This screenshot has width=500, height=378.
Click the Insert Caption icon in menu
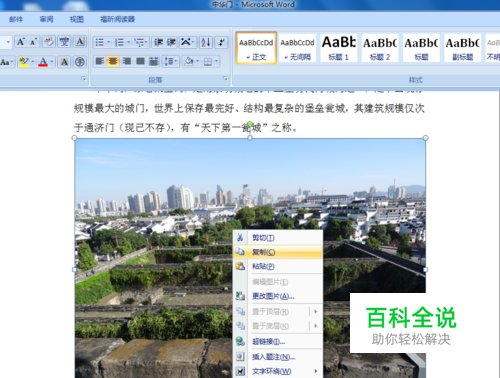240,357
